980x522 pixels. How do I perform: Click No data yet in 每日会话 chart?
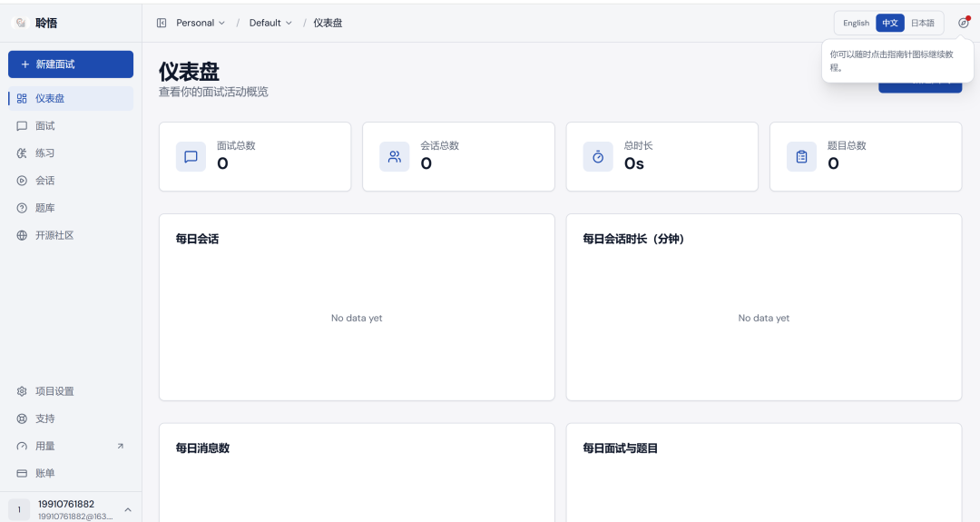(x=357, y=319)
